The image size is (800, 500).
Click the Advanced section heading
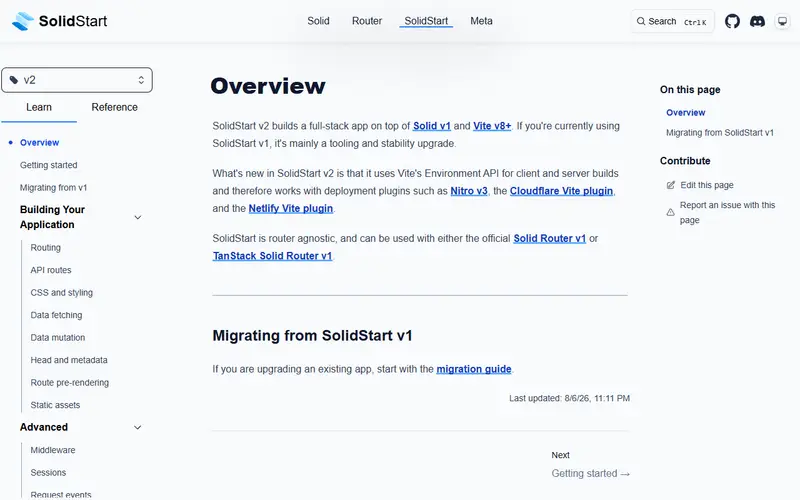tap(43, 427)
